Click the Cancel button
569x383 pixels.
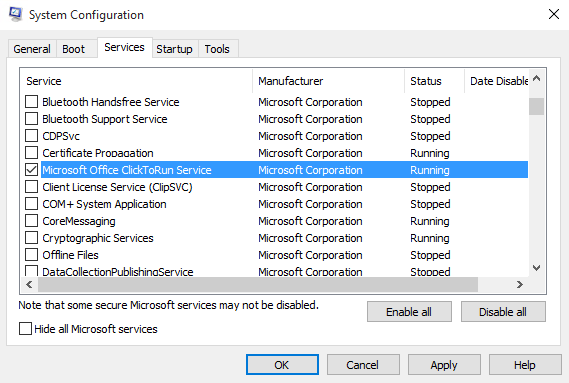(x=363, y=365)
